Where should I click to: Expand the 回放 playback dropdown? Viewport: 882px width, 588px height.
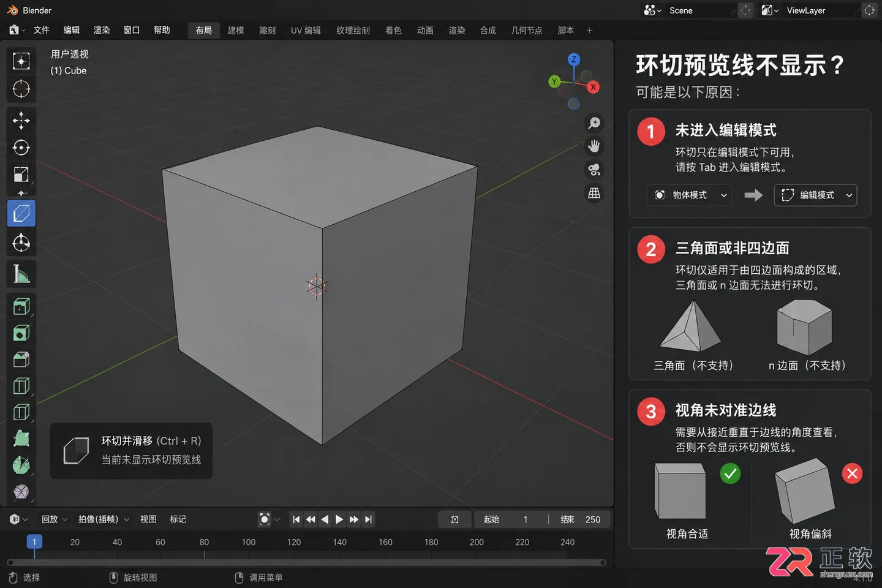[54, 519]
